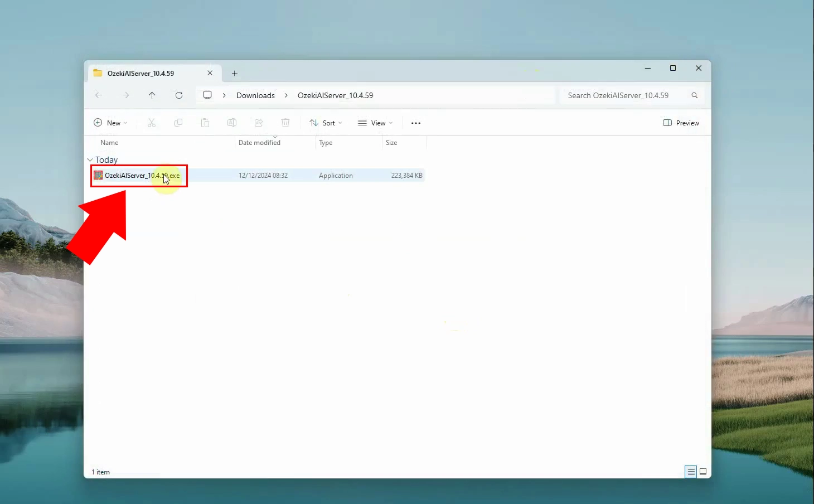Viewport: 814px width, 504px height.
Task: Click the This PC monitor icon in address bar
Action: point(207,95)
